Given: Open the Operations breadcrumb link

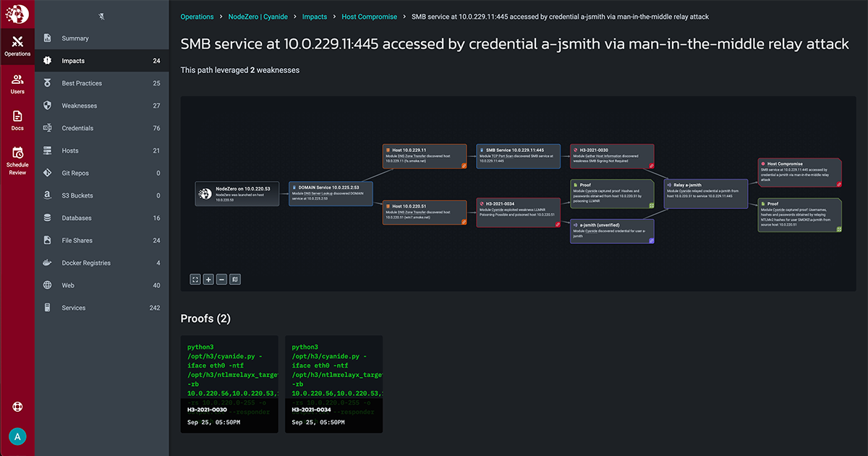Looking at the screenshot, I should (x=196, y=16).
